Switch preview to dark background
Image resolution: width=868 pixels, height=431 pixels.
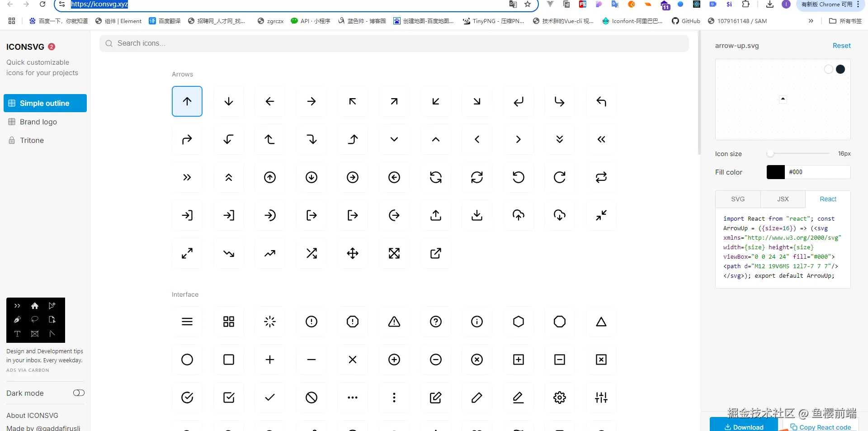click(840, 69)
